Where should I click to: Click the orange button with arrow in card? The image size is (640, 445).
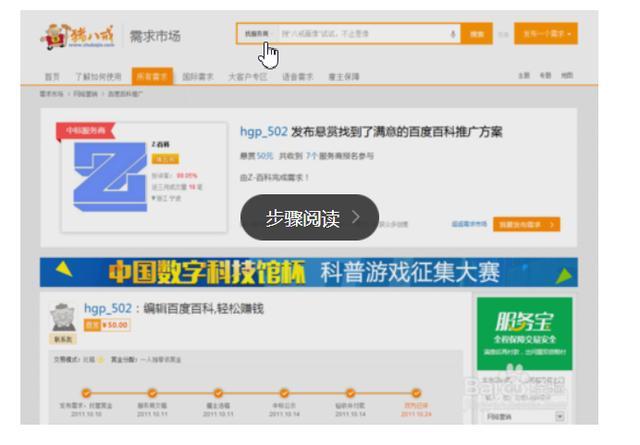(x=527, y=225)
